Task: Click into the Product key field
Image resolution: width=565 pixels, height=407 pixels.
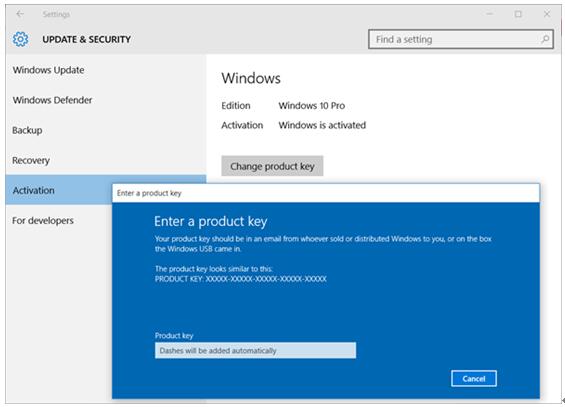Action: [255, 350]
